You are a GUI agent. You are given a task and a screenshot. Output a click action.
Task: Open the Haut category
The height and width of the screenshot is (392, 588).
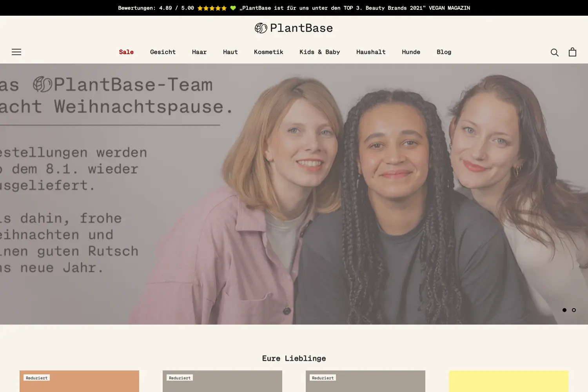[230, 52]
